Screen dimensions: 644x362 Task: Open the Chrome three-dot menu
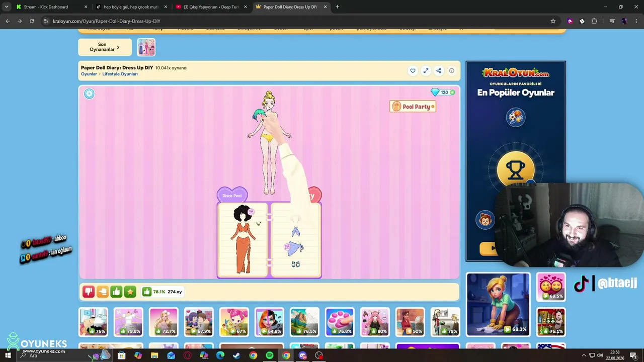[636, 21]
